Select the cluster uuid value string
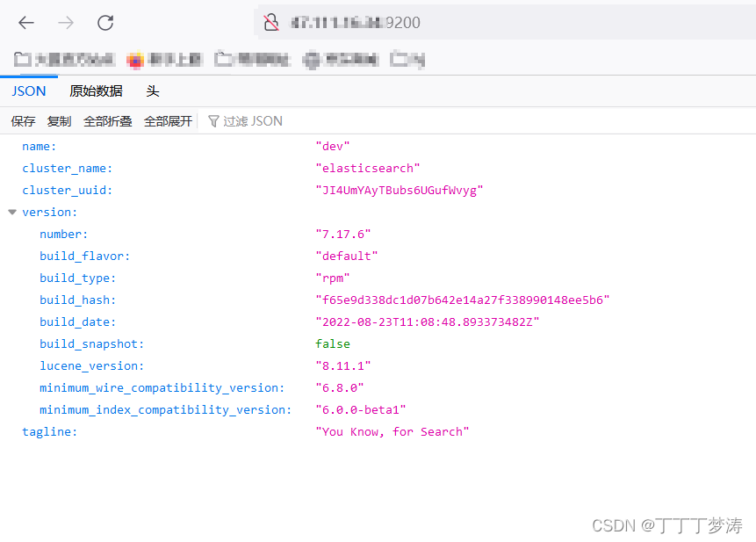Screen dimensions: 756x542 [x=400, y=191]
